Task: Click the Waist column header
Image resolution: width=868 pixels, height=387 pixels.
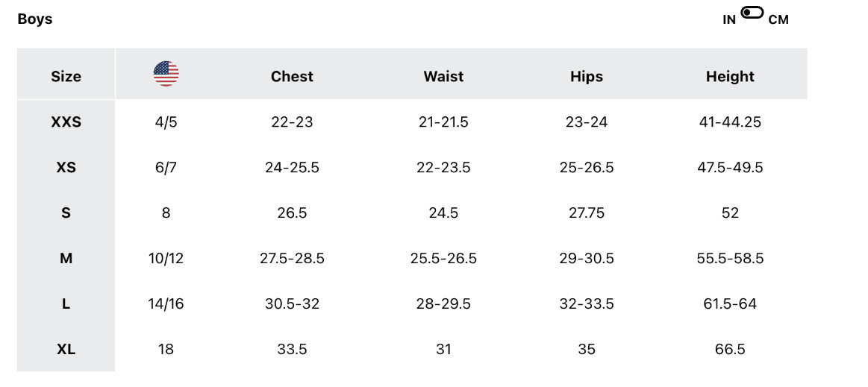Action: click(443, 76)
